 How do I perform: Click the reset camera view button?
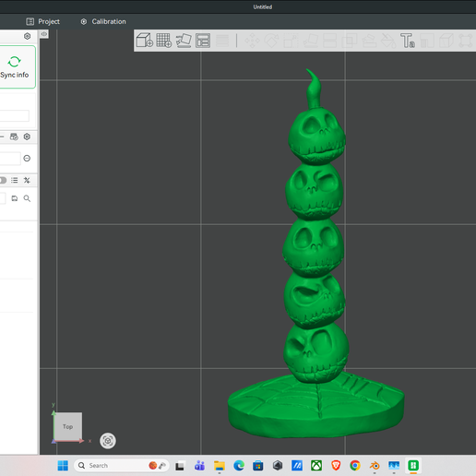(x=108, y=441)
